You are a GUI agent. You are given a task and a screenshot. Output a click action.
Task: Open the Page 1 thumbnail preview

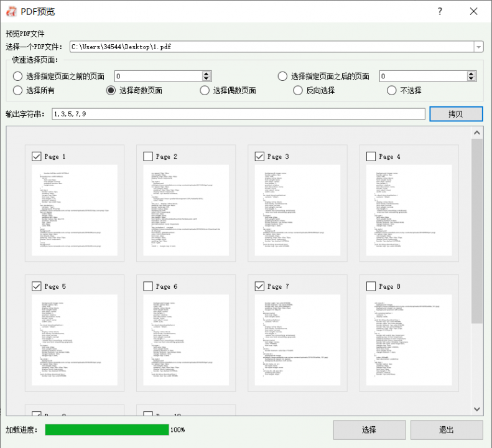click(75, 210)
